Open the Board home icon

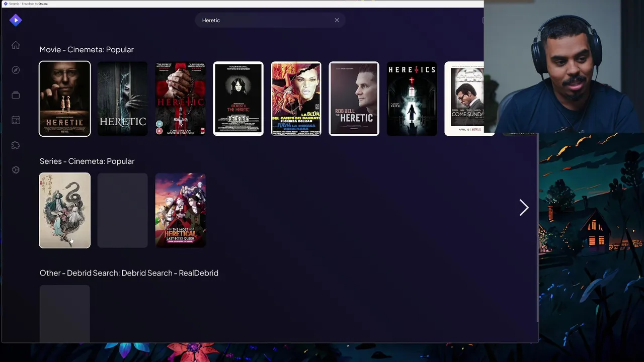click(x=16, y=45)
